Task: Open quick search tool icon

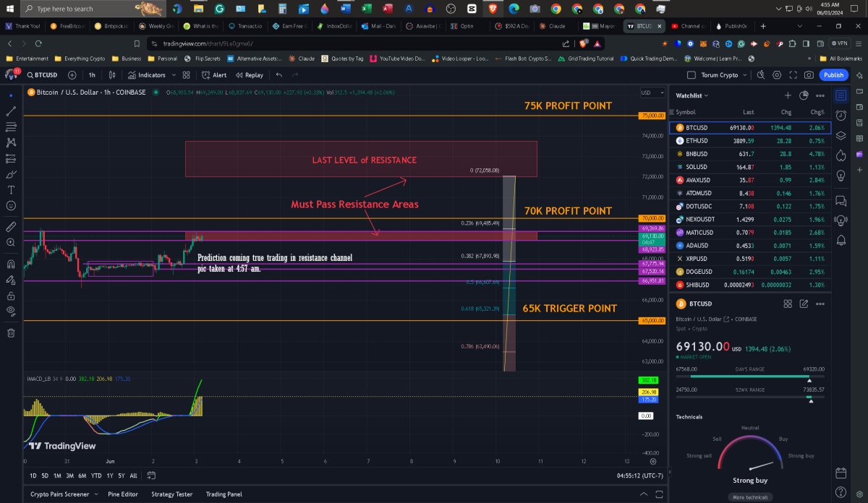Action: pos(760,74)
